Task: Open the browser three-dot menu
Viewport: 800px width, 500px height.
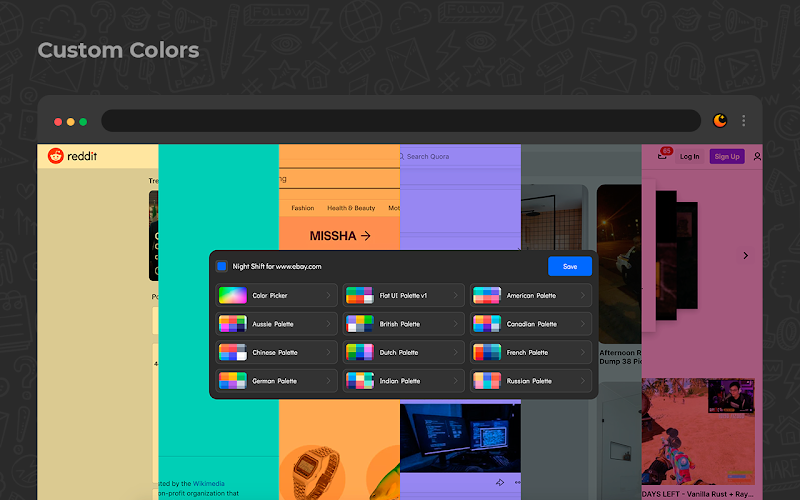Action: point(743,121)
